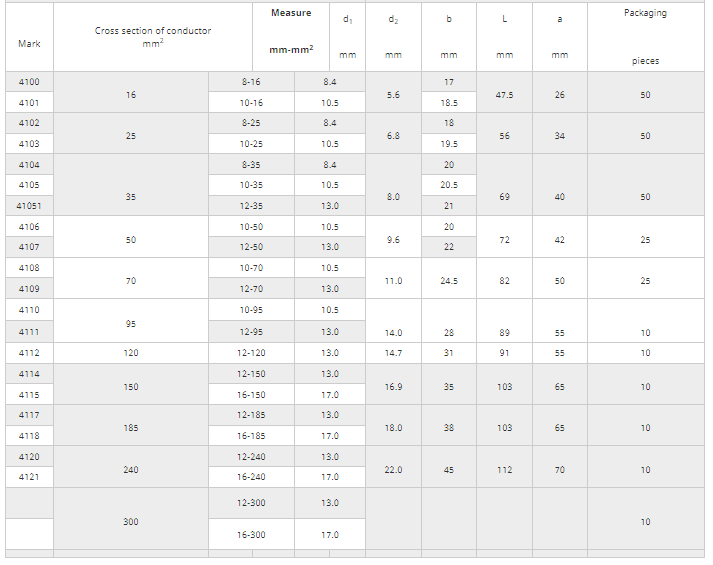
Task: Click the 16-300 measure cell
Action: [x=251, y=535]
